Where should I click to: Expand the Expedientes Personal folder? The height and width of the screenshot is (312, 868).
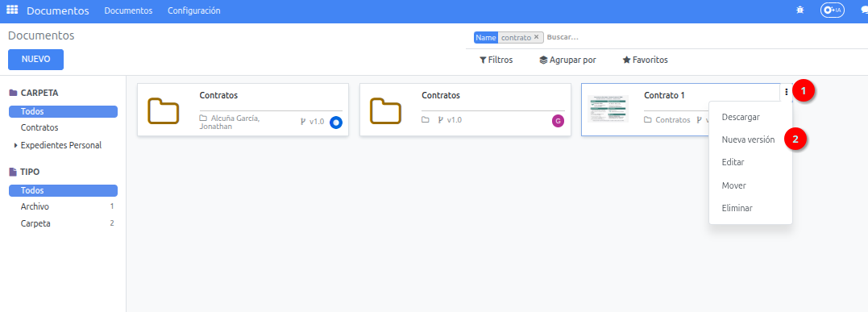(15, 146)
